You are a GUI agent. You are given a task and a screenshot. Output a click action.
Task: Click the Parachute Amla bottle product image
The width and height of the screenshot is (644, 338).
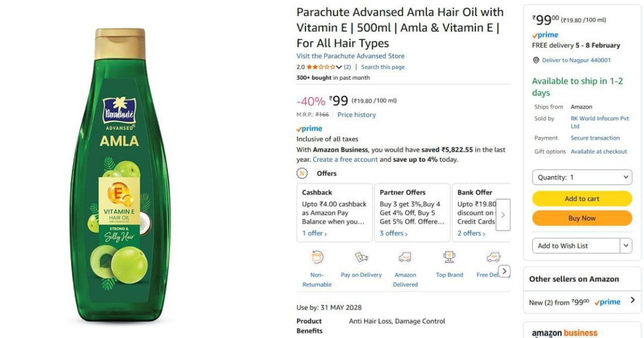click(121, 175)
